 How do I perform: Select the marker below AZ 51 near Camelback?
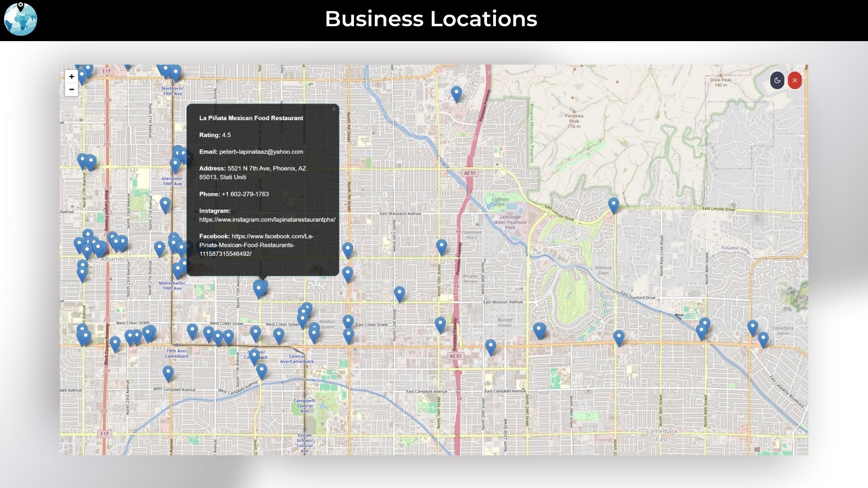pyautogui.click(x=491, y=347)
